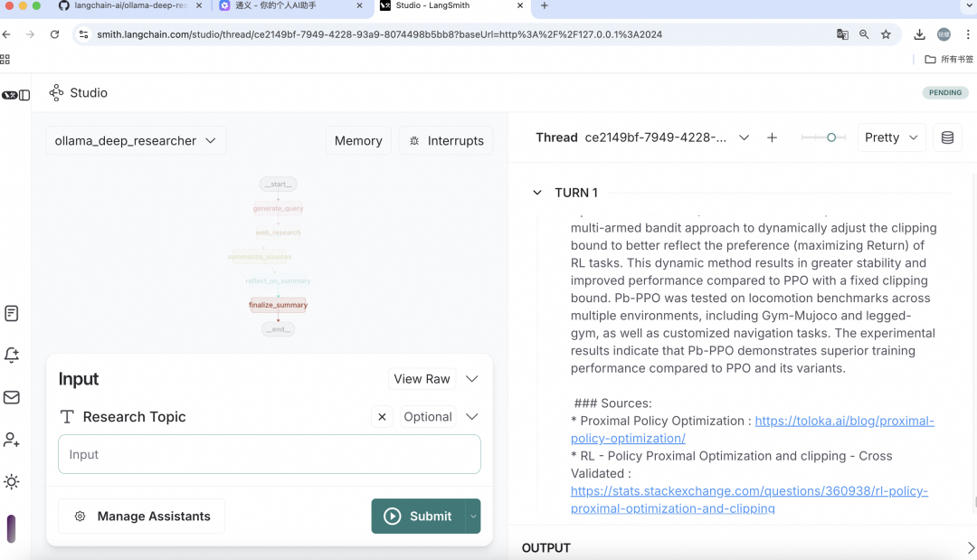977x560 pixels.
Task: Select the finalize_summary graph node
Action: [278, 305]
